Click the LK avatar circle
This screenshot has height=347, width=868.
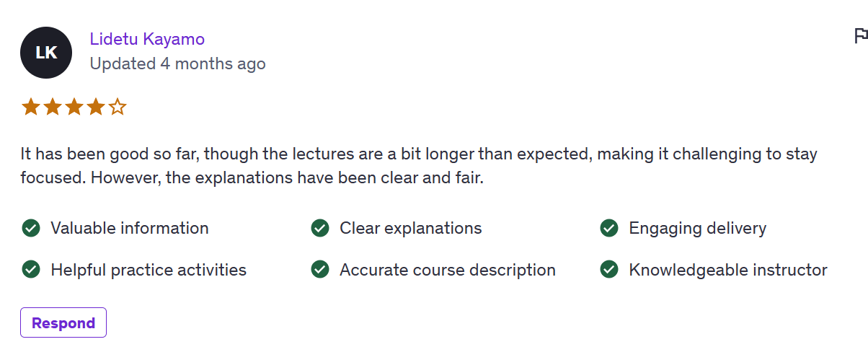[46, 53]
